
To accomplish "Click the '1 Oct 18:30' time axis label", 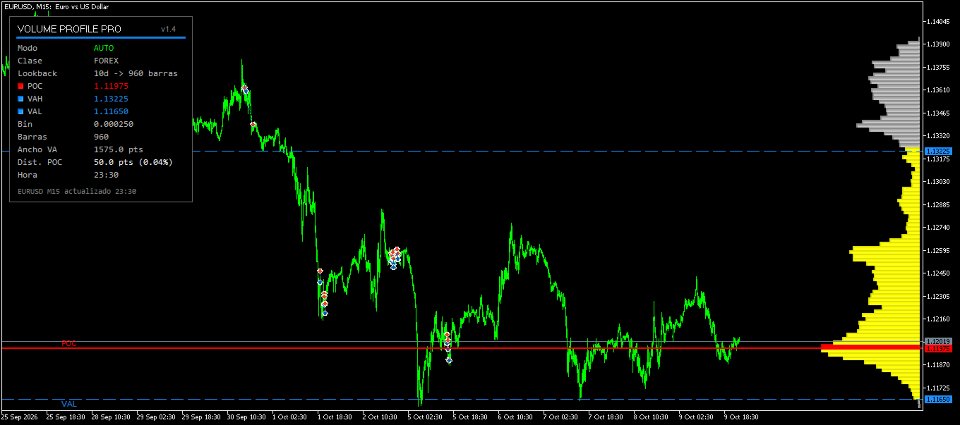I will pos(337,417).
